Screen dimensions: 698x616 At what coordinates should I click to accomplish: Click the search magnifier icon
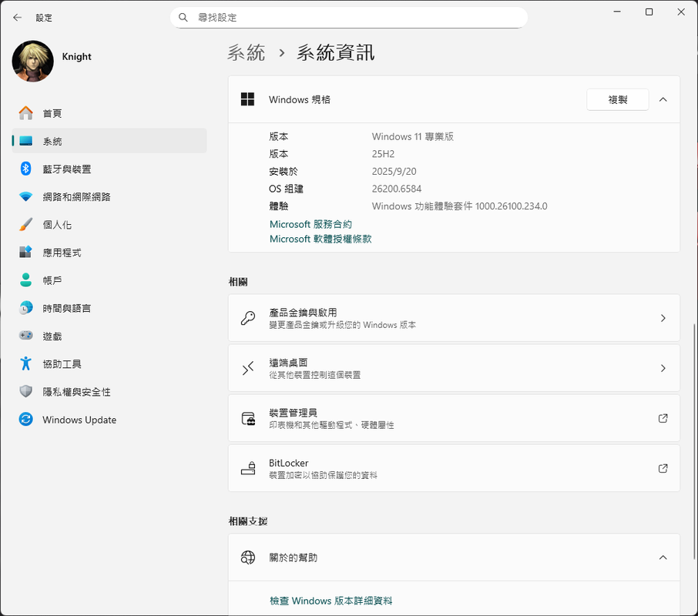tap(183, 18)
